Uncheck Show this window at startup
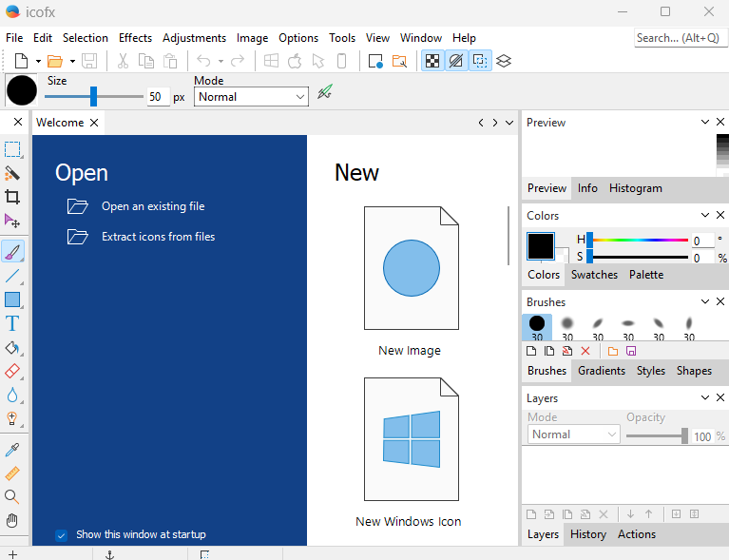Screen dimensions: 729x560 pos(62,534)
